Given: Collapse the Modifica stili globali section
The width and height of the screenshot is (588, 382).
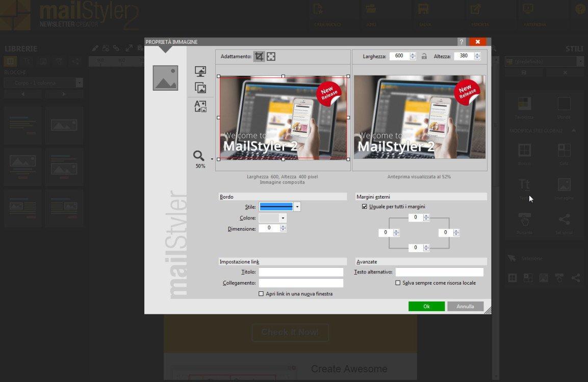Looking at the screenshot, I should coord(574,130).
